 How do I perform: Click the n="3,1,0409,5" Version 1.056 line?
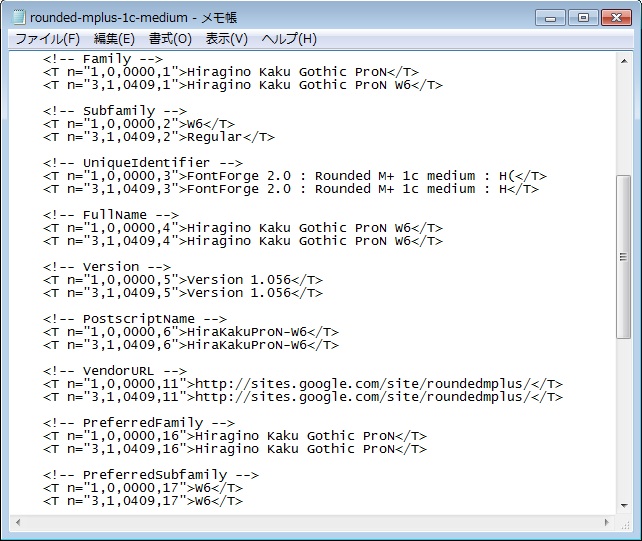coord(183,293)
